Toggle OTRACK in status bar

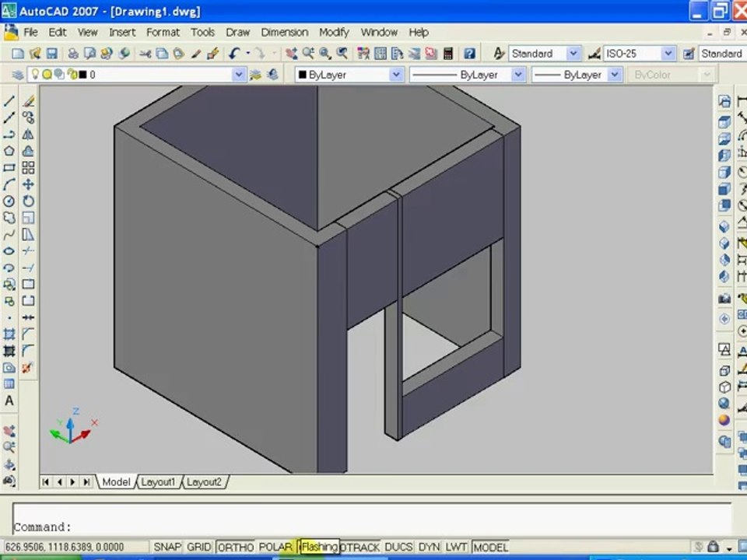tap(359, 547)
